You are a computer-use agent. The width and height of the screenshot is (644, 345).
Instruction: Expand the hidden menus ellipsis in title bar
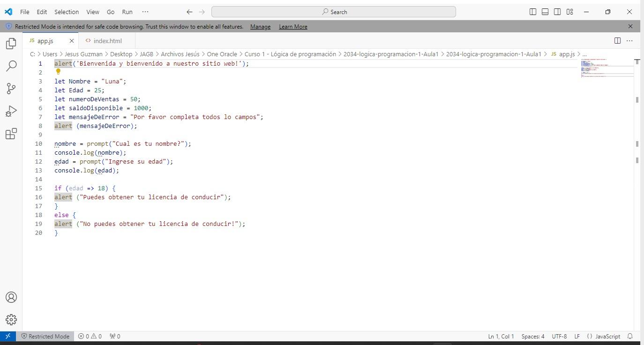coord(145,12)
